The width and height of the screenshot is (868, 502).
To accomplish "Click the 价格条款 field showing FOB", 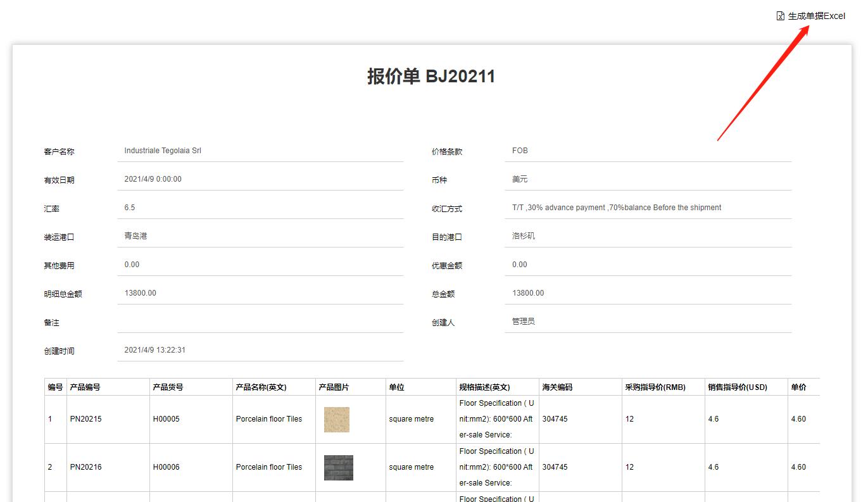I will pos(647,151).
